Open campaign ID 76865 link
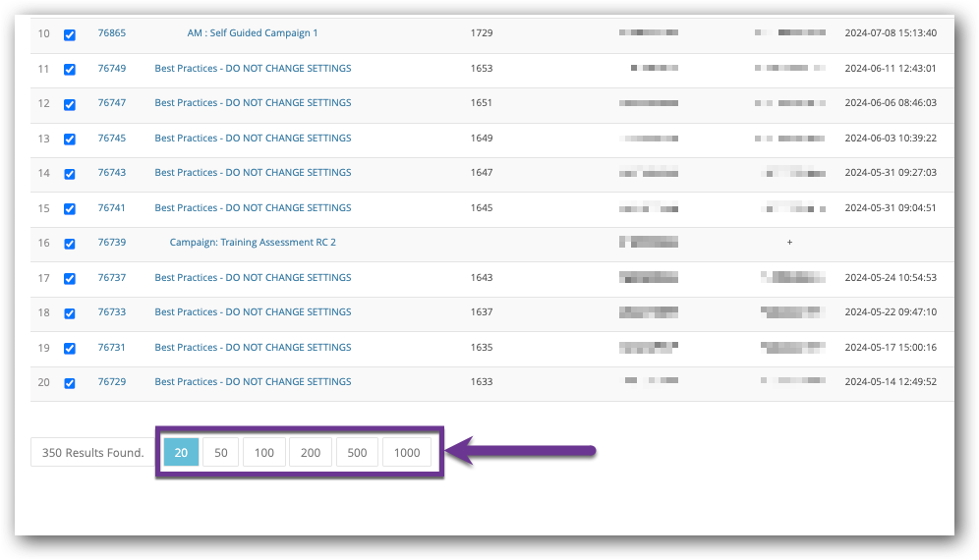Screen dimensions: 979x560 (112, 33)
